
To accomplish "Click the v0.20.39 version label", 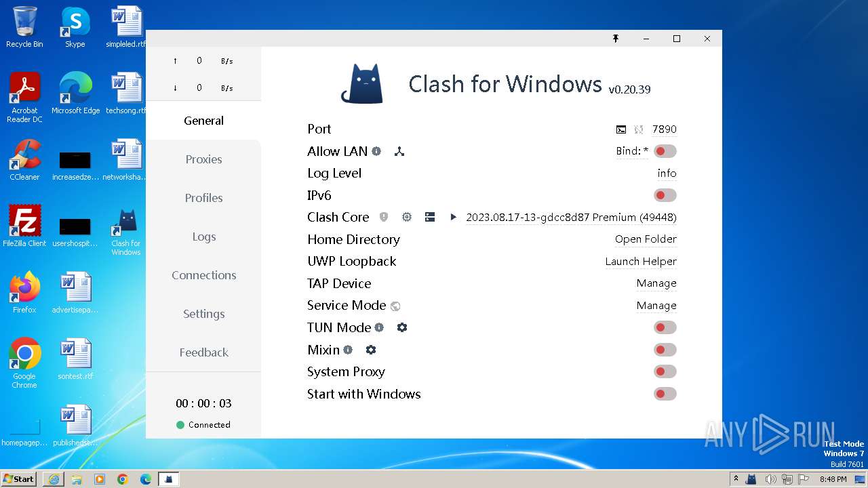I will tap(629, 89).
